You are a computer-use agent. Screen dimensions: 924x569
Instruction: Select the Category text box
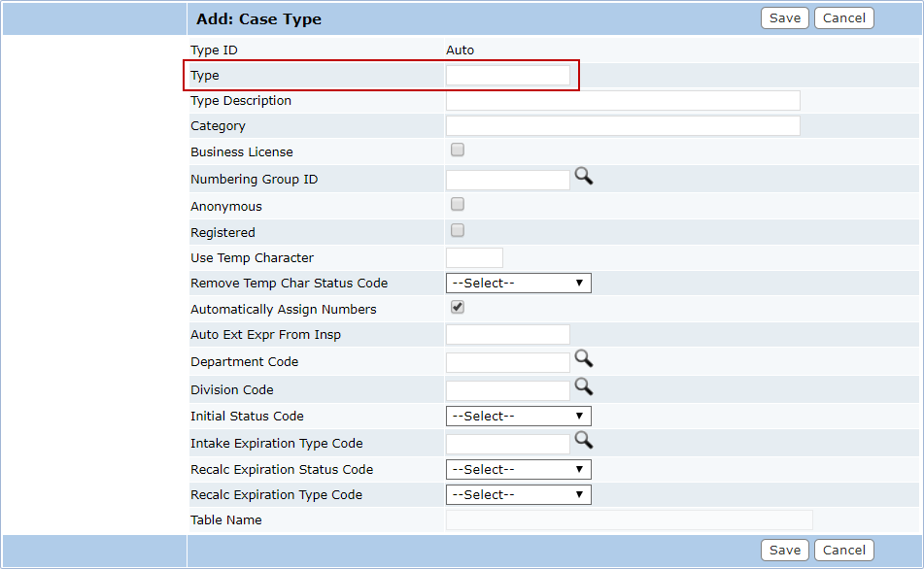tap(622, 126)
